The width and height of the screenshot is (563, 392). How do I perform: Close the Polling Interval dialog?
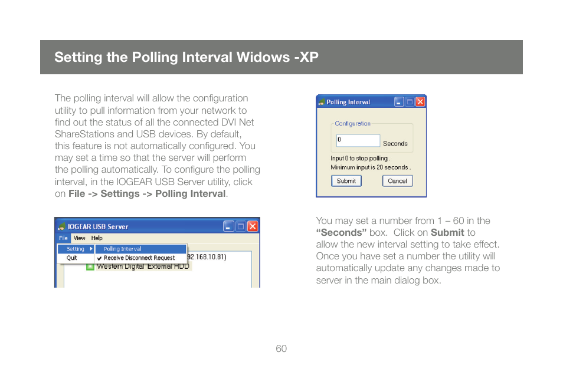point(420,102)
